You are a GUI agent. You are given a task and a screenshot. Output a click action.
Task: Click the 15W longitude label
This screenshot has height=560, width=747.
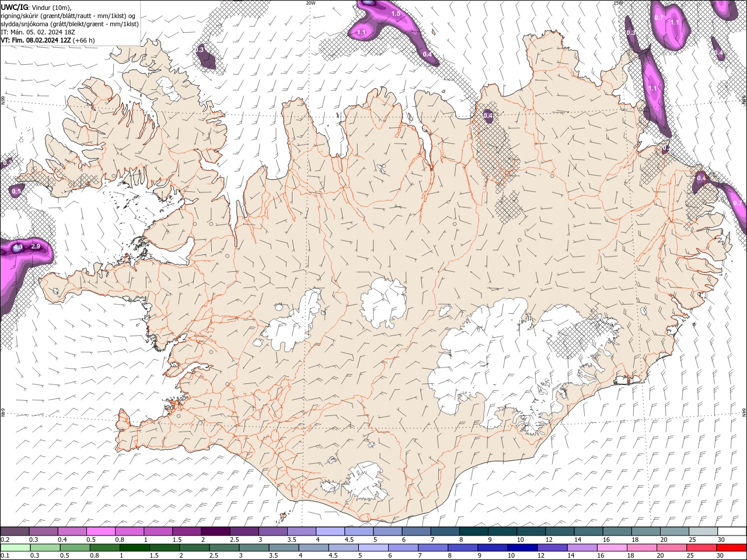[x=617, y=3]
